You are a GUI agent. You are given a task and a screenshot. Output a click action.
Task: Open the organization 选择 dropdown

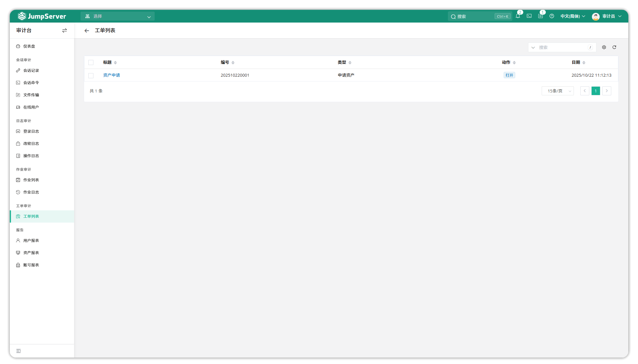point(118,16)
